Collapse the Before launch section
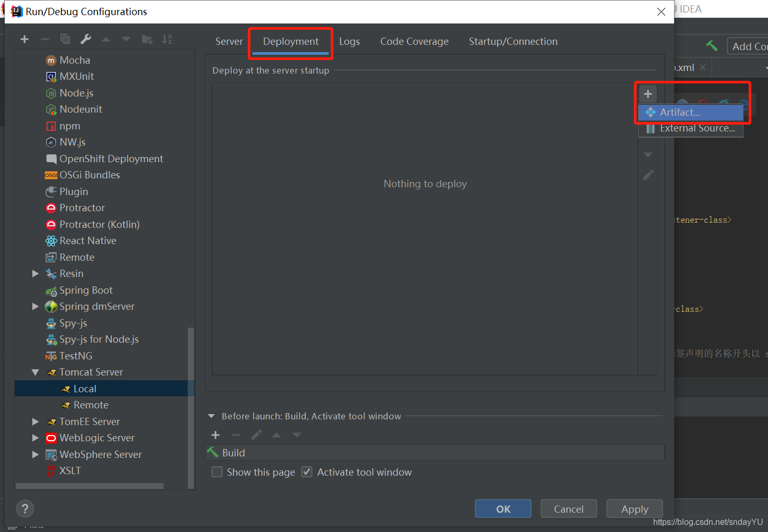The image size is (768, 532). (211, 416)
